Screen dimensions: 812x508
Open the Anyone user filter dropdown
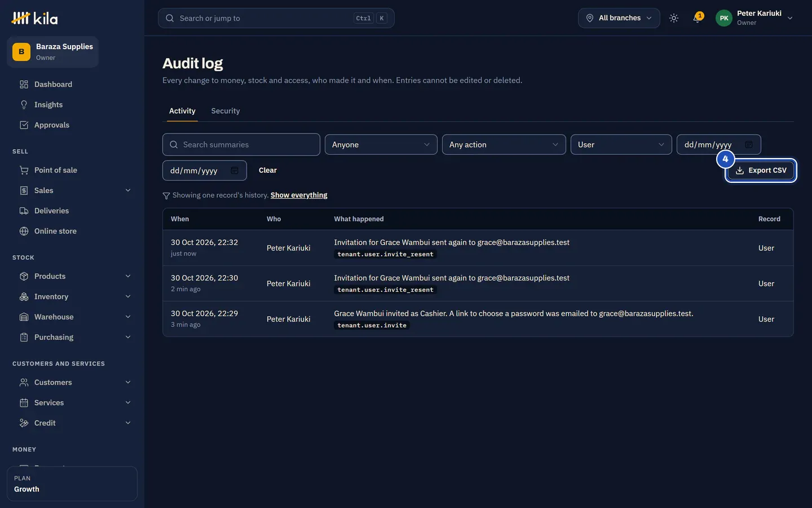tap(381, 144)
